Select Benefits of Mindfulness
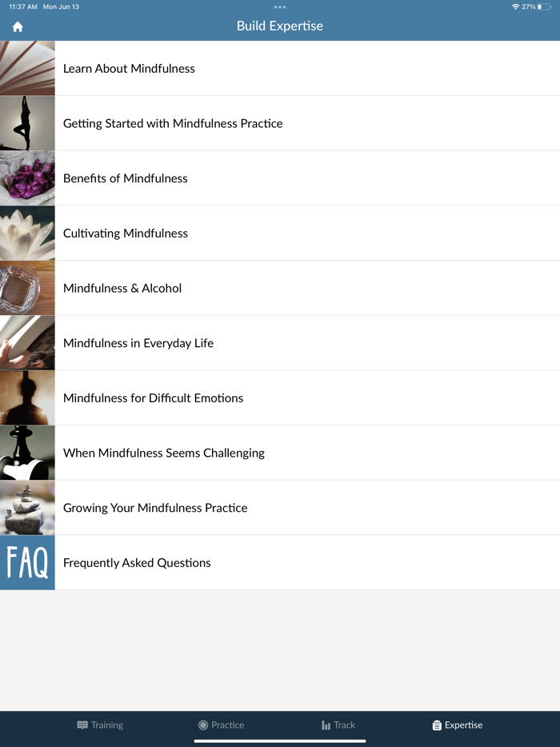560x747 pixels. (x=280, y=178)
